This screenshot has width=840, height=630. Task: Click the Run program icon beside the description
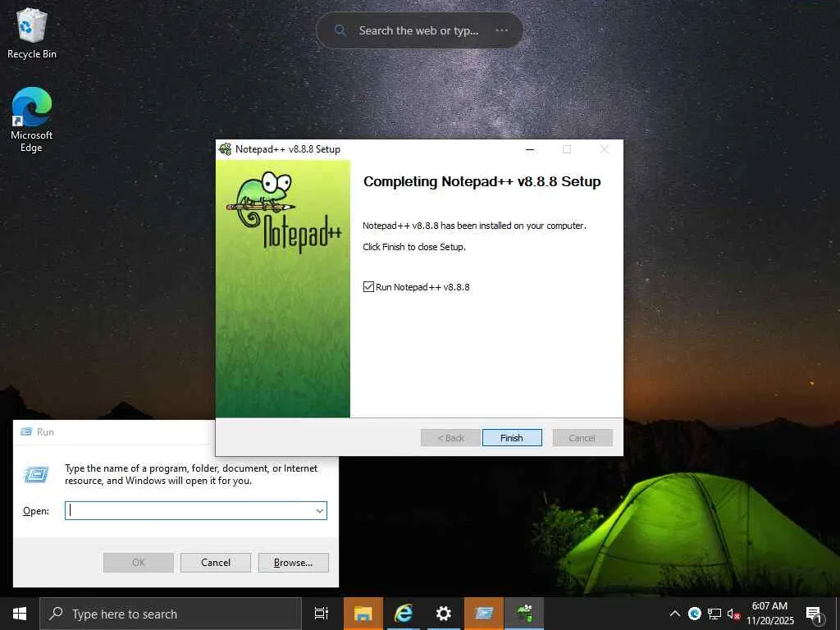pyautogui.click(x=36, y=474)
